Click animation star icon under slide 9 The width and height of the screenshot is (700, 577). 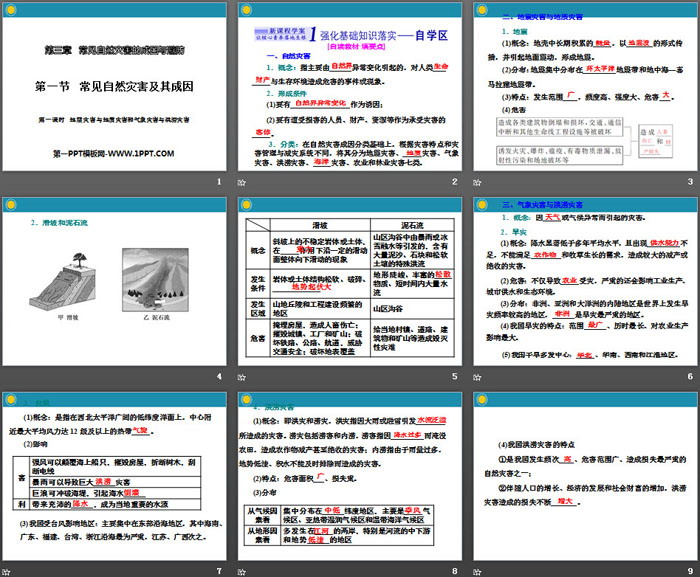(x=477, y=572)
